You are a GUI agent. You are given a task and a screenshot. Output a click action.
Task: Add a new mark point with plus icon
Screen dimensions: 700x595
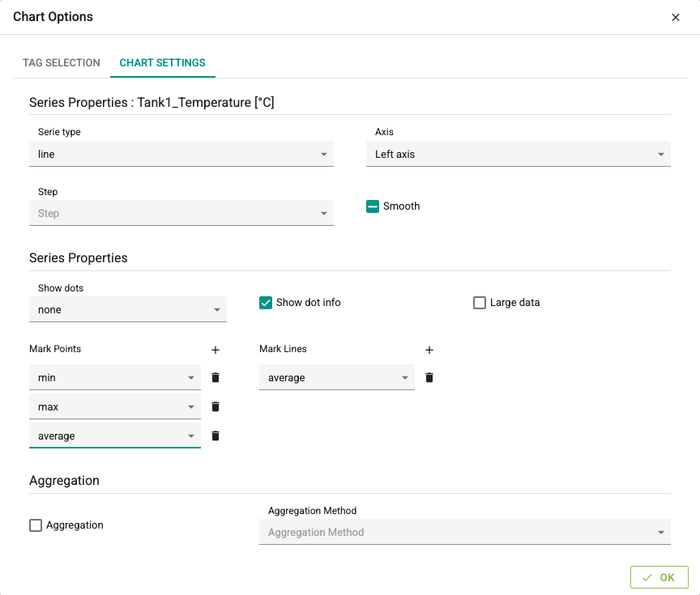tap(216, 350)
